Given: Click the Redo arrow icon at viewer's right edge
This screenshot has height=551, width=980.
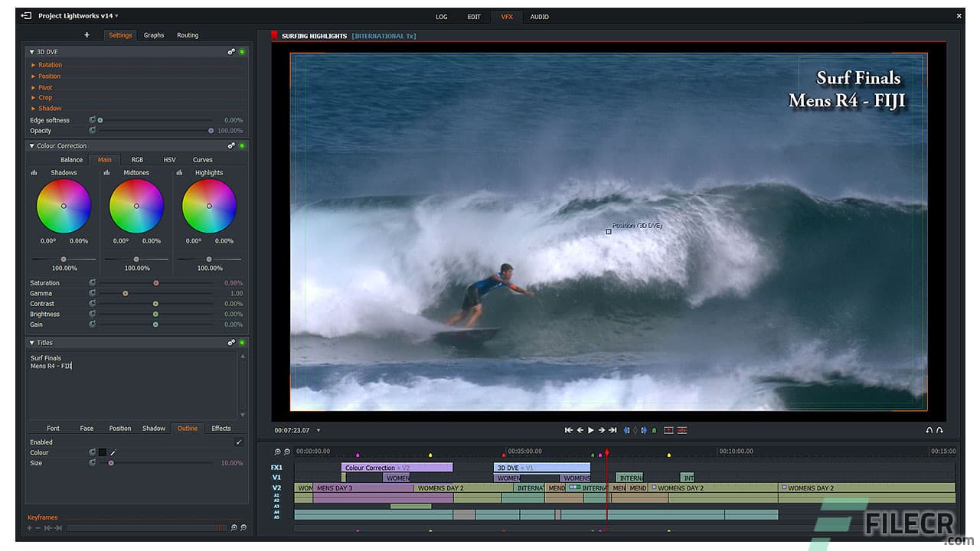Looking at the screenshot, I should pyautogui.click(x=941, y=430).
